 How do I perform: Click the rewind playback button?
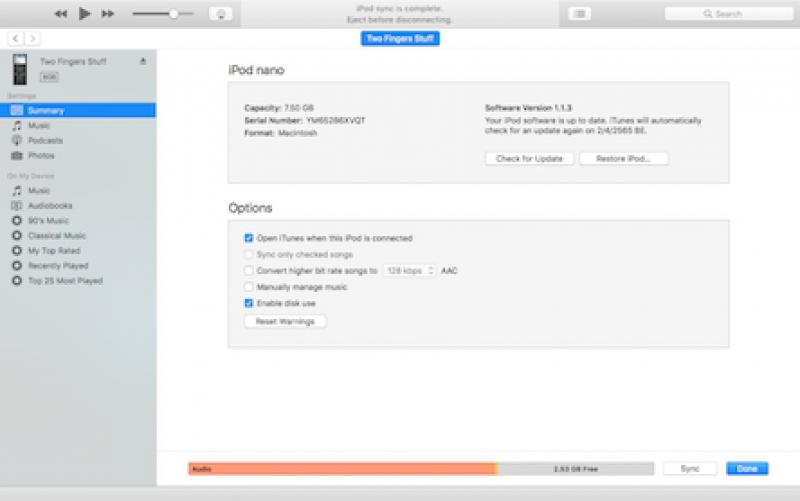click(61, 14)
